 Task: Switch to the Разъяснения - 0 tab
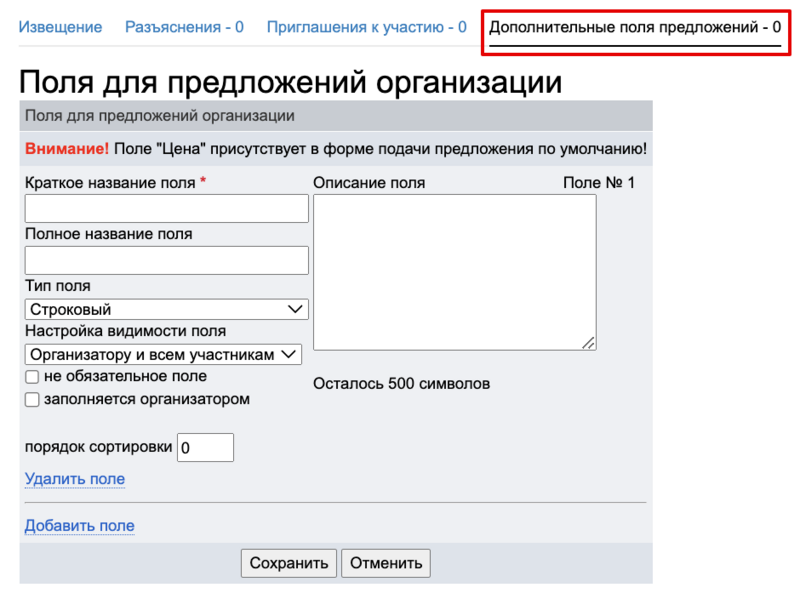(x=184, y=27)
